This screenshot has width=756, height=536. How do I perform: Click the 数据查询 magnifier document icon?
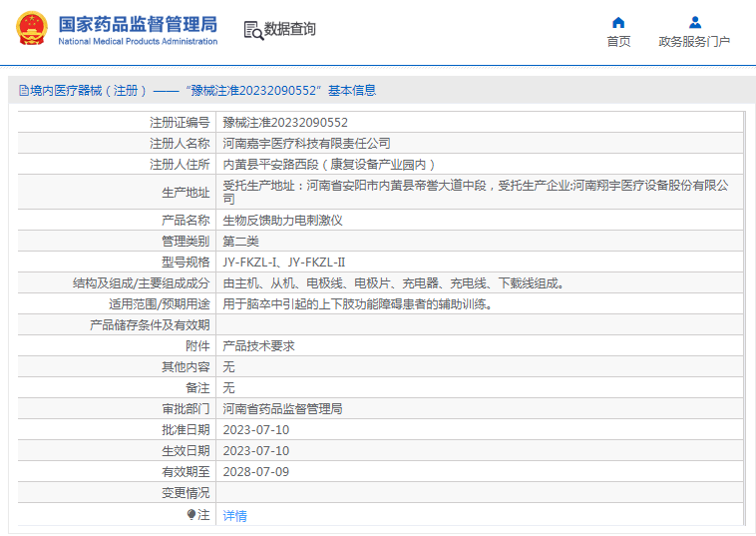pyautogui.click(x=252, y=30)
